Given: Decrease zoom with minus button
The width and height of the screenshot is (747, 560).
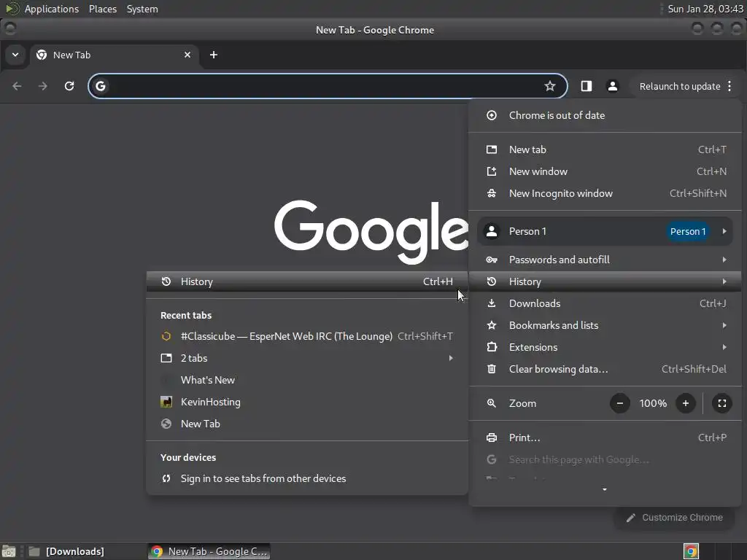Looking at the screenshot, I should coord(620,403).
